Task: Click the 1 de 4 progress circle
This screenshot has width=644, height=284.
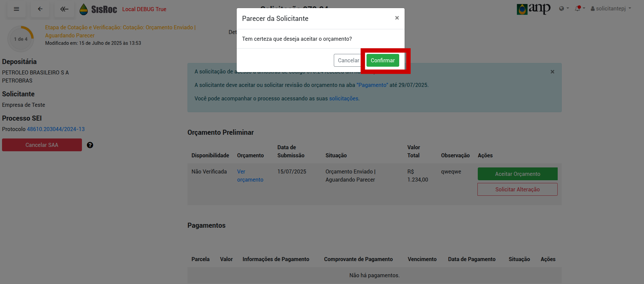Action: [x=21, y=39]
